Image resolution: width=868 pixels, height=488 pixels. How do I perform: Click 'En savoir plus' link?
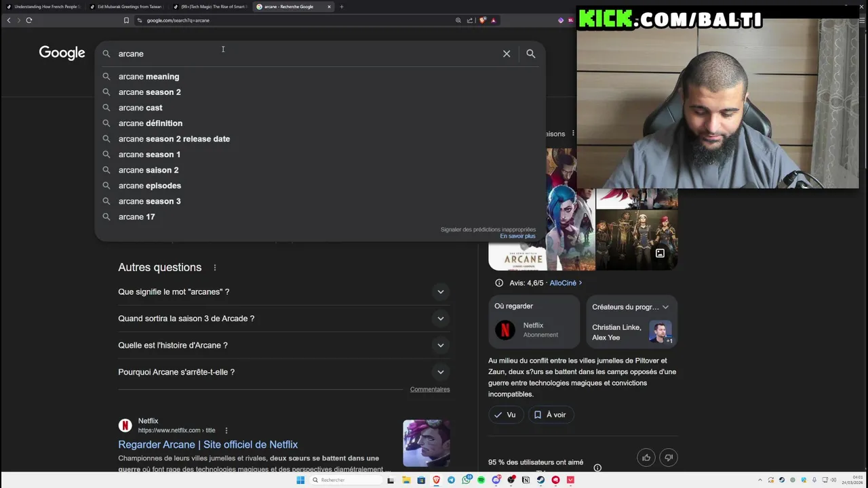tap(517, 236)
